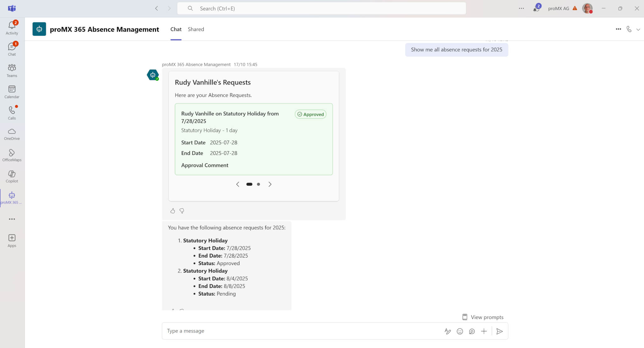Insert an emoji in the message
Screen dimensions: 644x348
pyautogui.click(x=460, y=331)
